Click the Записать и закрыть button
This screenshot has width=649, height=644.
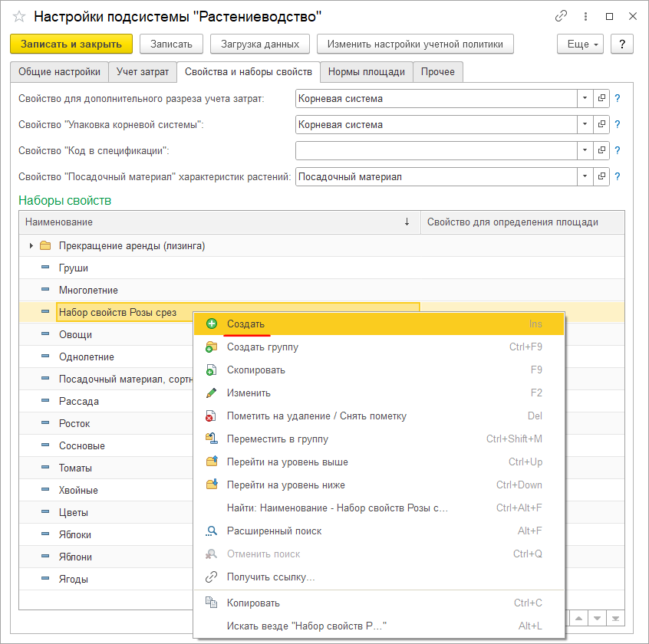pos(71,44)
